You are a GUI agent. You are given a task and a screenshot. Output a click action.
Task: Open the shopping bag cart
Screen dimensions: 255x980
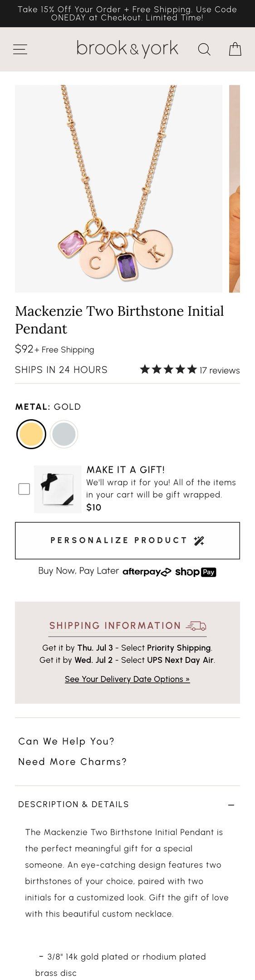tap(235, 49)
